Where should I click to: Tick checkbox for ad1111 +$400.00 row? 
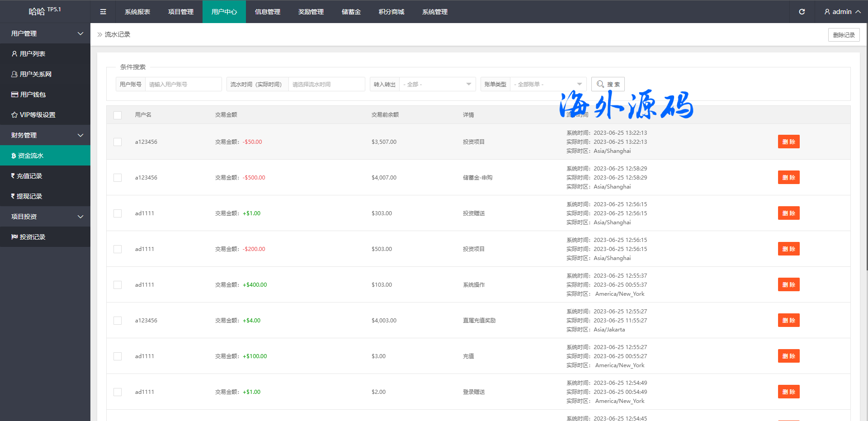click(118, 285)
